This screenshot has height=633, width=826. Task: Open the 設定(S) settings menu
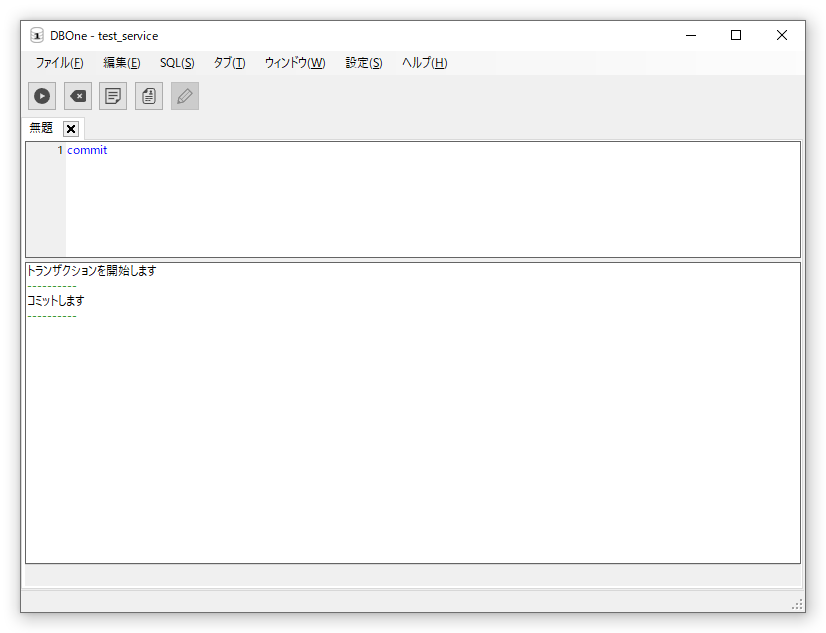tap(364, 63)
